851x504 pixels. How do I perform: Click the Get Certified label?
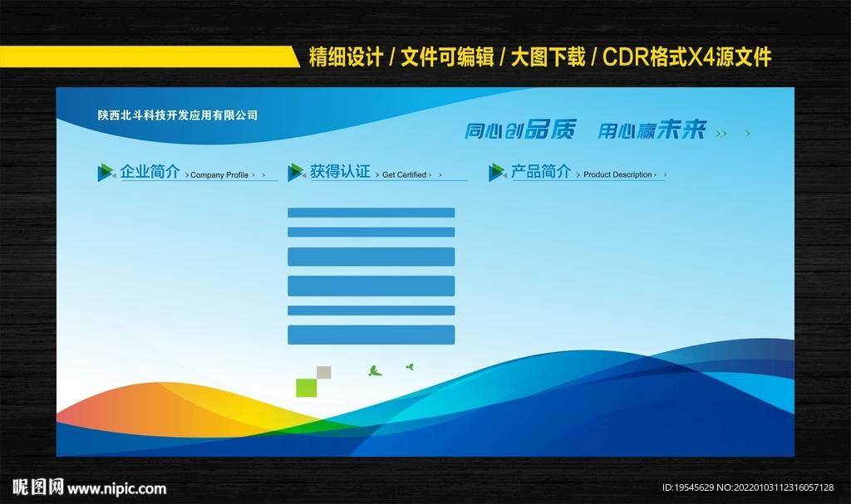click(x=405, y=174)
